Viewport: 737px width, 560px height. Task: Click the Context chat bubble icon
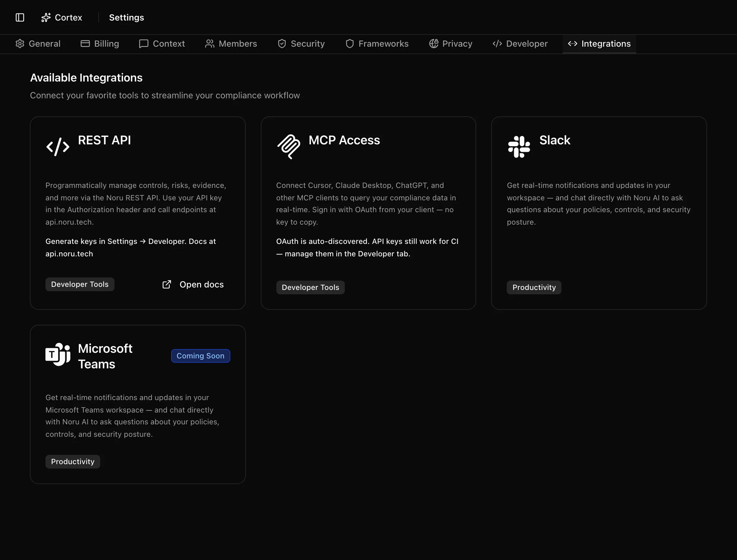[x=144, y=44]
